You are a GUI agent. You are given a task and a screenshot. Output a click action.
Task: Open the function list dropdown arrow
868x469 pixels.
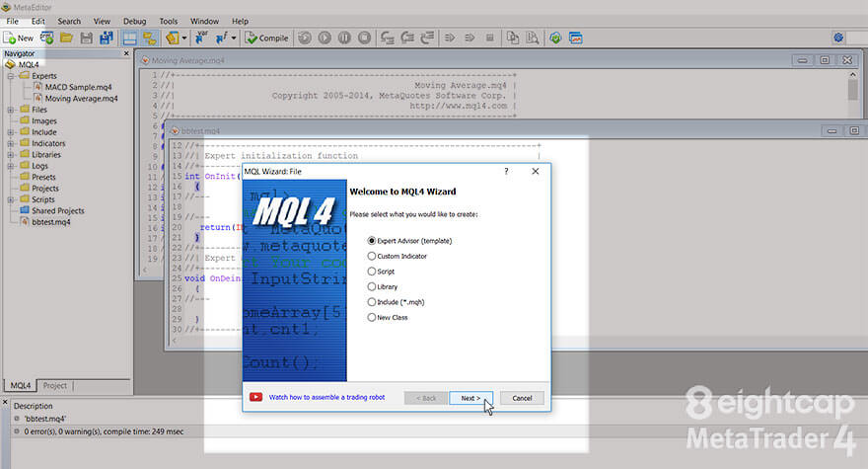point(234,38)
